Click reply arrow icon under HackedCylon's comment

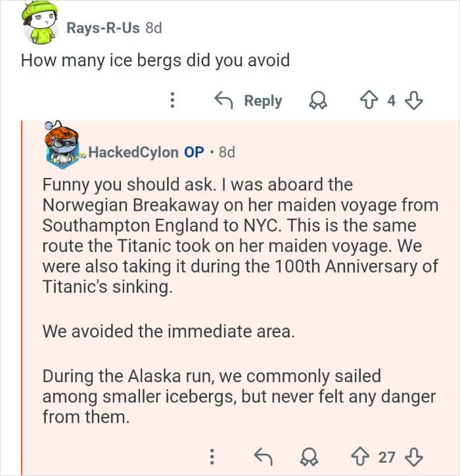click(x=262, y=457)
